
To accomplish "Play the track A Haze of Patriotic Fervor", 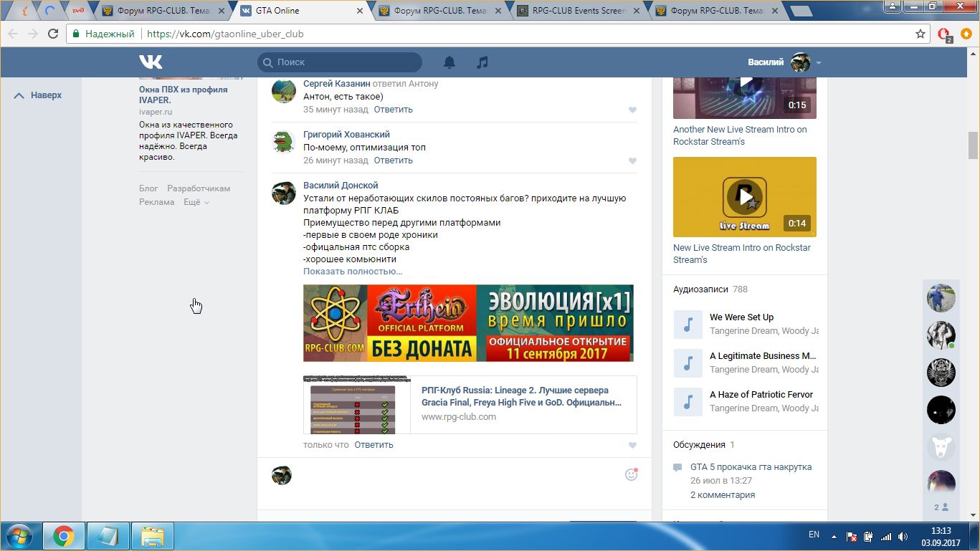I will (x=688, y=402).
